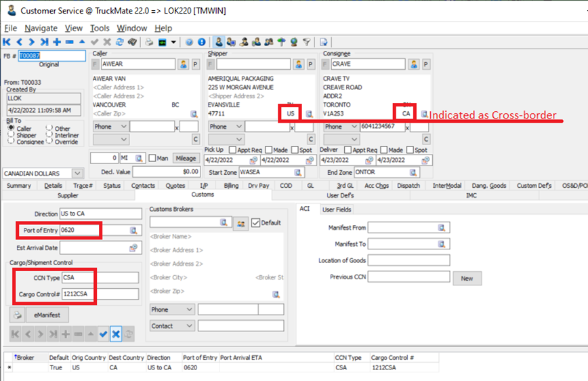This screenshot has width=588, height=381.
Task: Click the Location of Goods field
Action: 408,260
